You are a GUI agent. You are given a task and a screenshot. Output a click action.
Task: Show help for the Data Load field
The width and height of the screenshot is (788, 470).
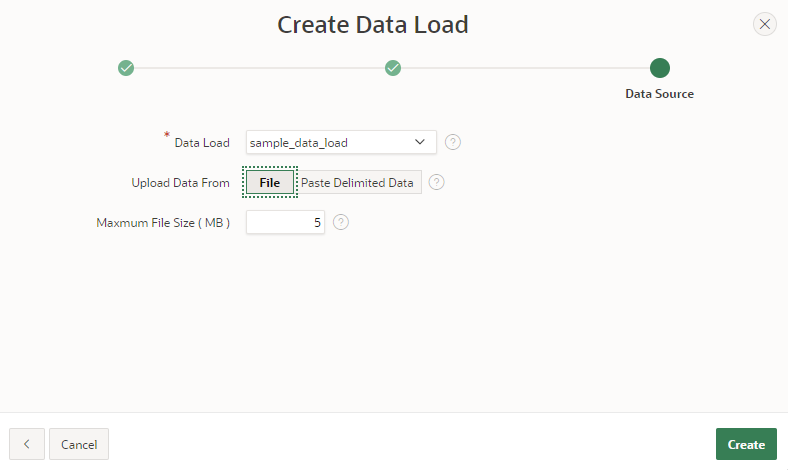click(x=453, y=142)
